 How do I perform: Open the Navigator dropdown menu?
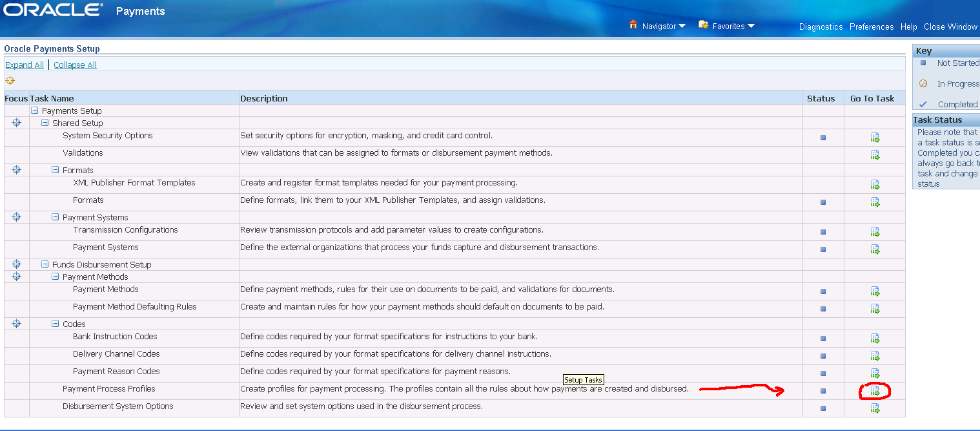664,26
